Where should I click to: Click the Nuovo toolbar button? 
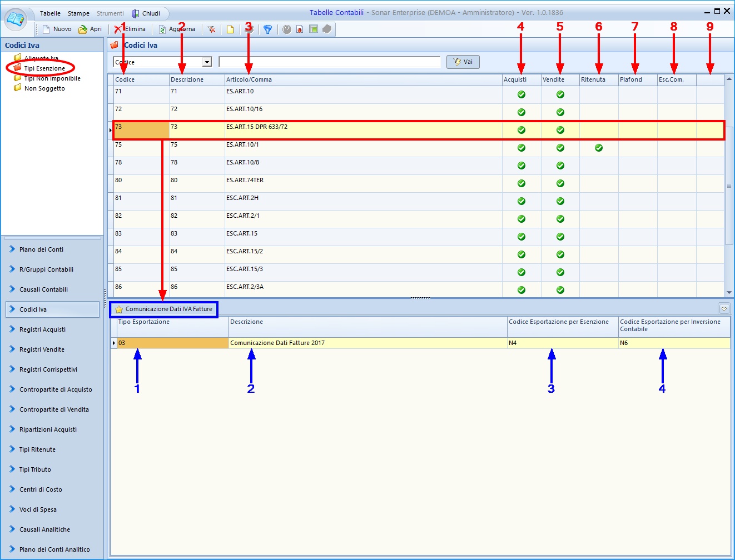57,29
